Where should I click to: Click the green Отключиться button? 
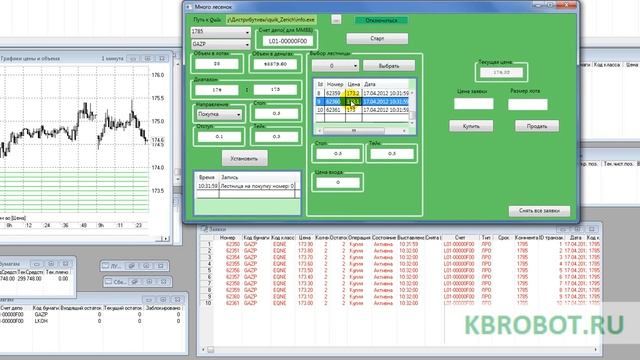381,20
